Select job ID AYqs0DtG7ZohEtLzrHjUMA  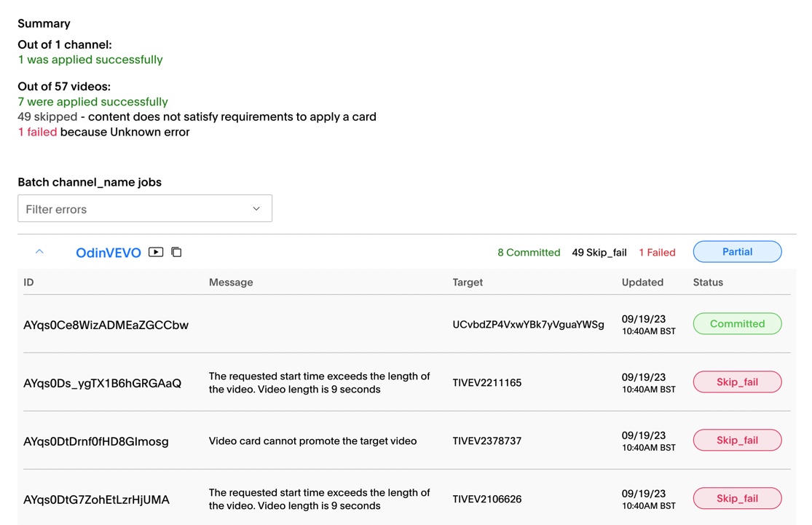(96, 500)
